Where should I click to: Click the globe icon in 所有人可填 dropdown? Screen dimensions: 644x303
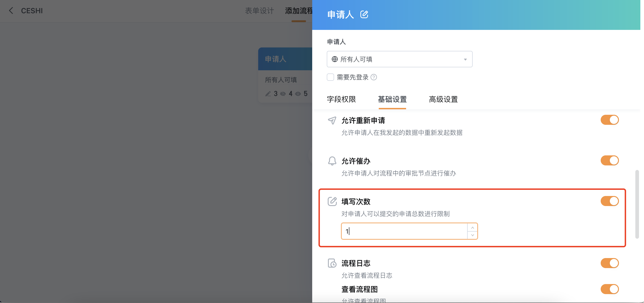point(335,59)
